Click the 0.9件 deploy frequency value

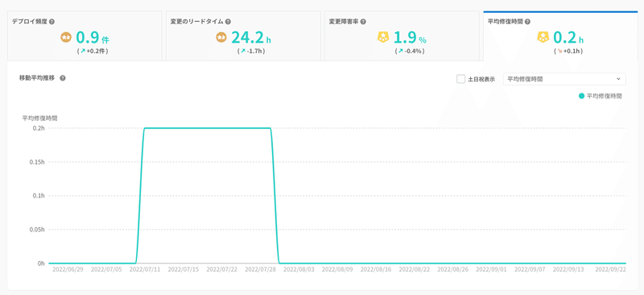coord(93,38)
